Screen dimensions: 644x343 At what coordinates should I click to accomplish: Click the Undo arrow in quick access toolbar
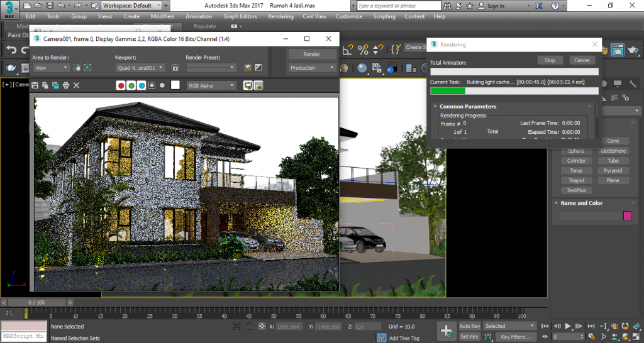coord(61,6)
